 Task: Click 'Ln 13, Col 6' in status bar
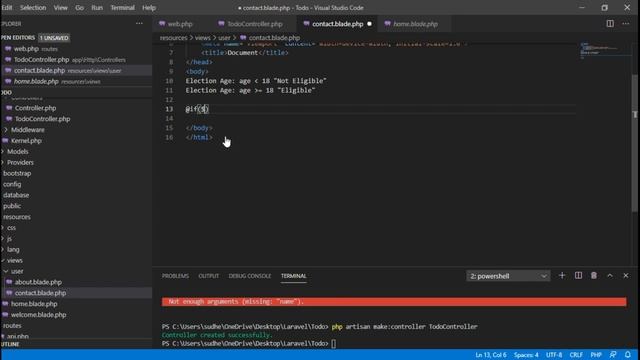click(491, 355)
